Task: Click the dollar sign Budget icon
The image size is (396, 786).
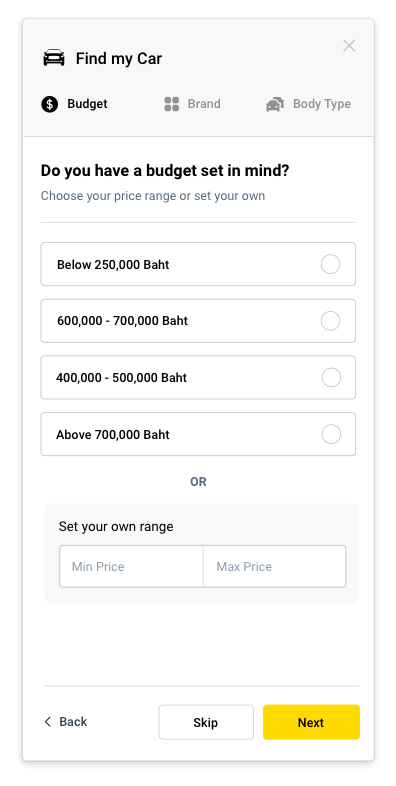Action: 50,104
